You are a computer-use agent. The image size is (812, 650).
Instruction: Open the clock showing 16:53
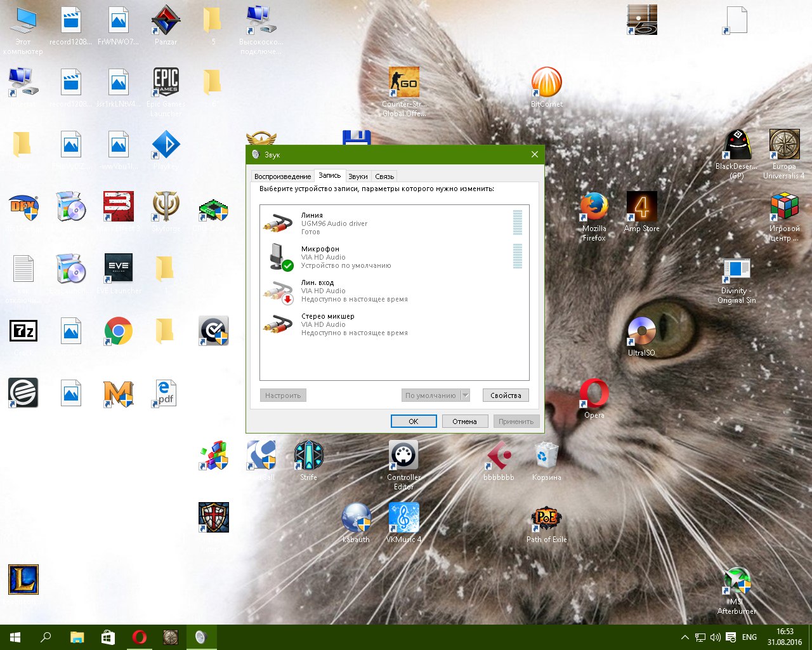pyautogui.click(x=785, y=637)
